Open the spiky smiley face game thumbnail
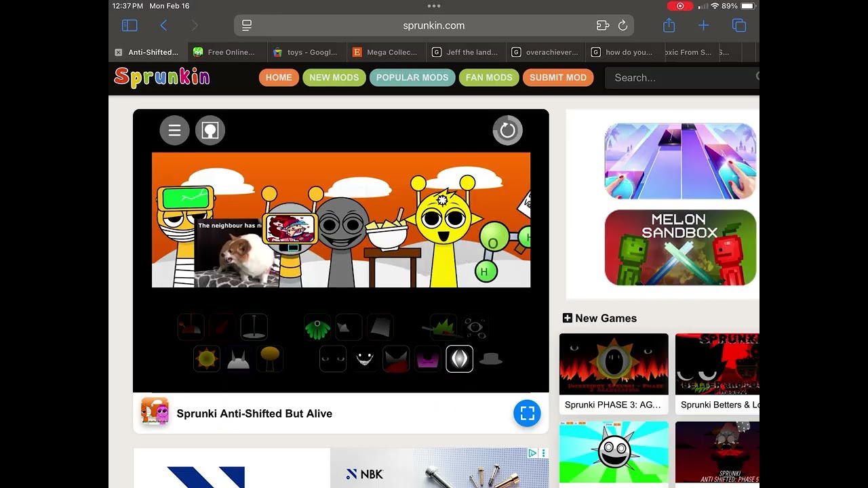Image resolution: width=868 pixels, height=488 pixels. 614,453
